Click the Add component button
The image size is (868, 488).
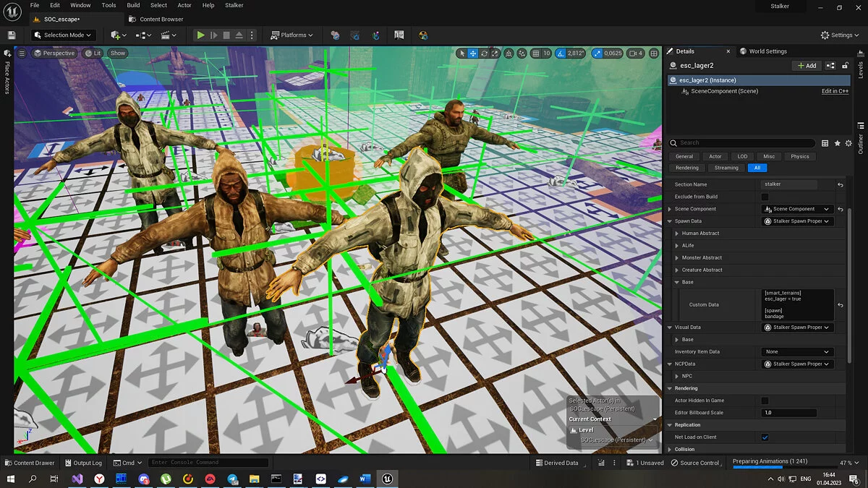coord(806,66)
